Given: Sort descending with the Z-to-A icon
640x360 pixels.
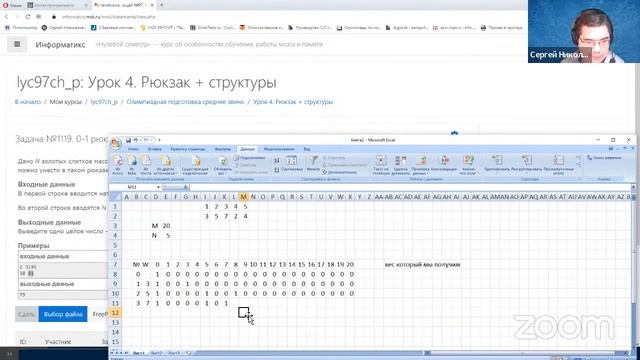Looking at the screenshot, I should tap(277, 169).
